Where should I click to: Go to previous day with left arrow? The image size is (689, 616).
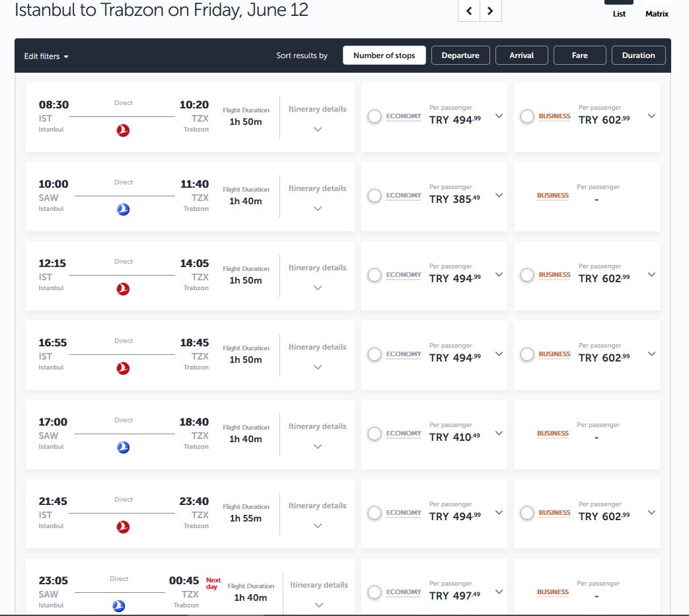click(469, 11)
